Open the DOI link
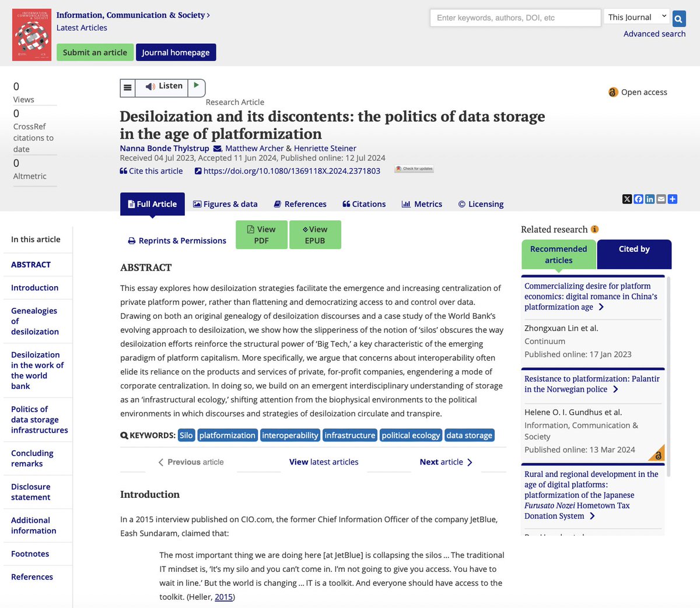 pos(288,171)
